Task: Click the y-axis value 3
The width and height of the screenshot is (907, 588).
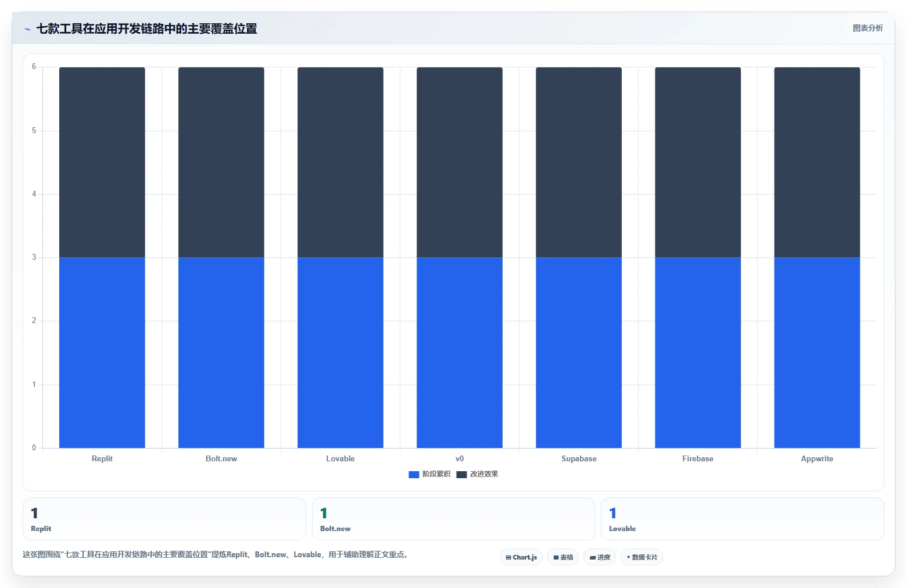Action: coord(34,257)
